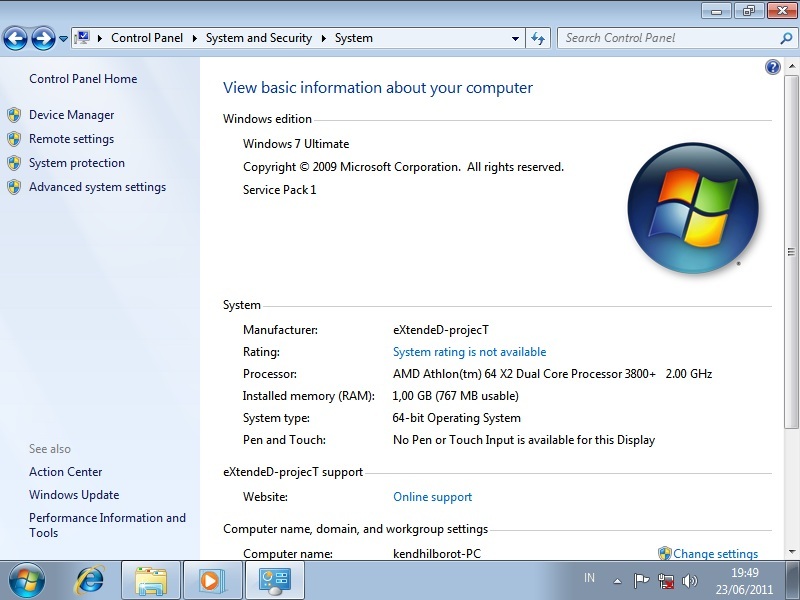Expand the arrow before Control Panel breadcrumb
Screen dimensions: 800x600
[x=99, y=38]
